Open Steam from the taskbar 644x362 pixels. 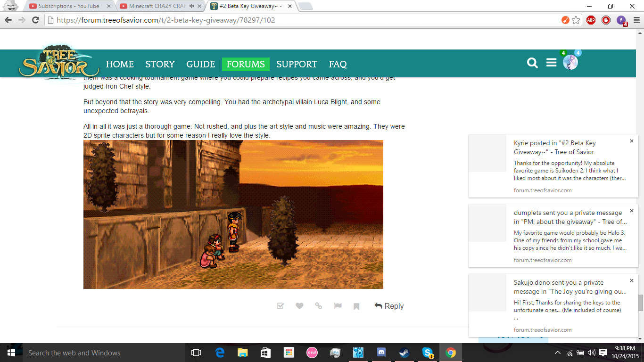[x=404, y=353]
